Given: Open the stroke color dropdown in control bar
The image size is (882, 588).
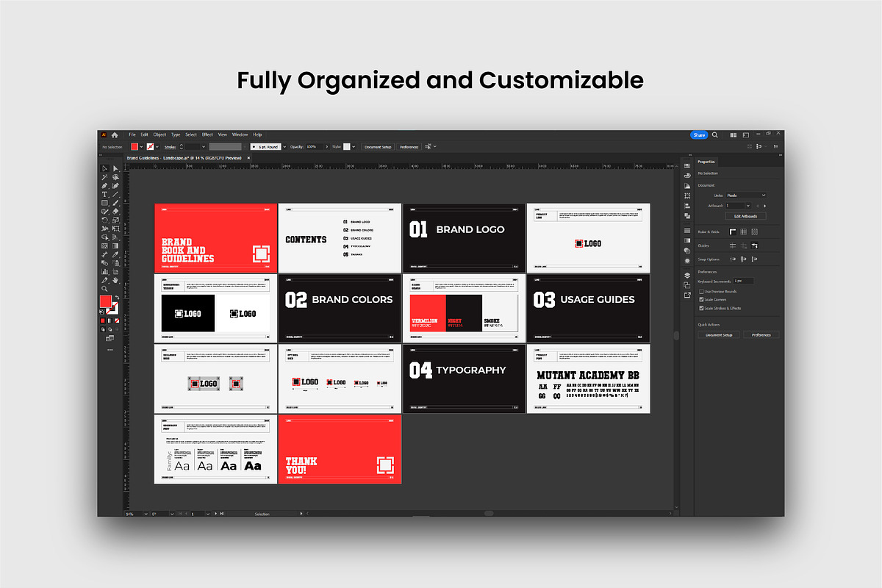Looking at the screenshot, I should [157, 147].
